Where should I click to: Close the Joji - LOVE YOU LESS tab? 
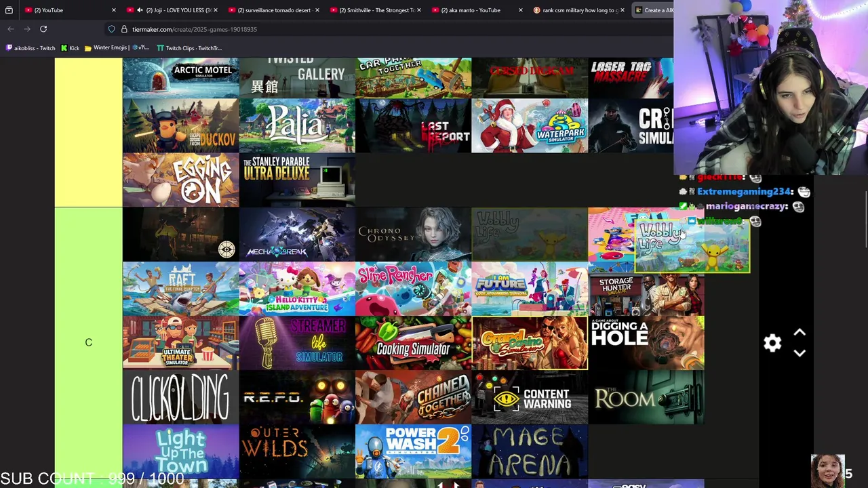(x=215, y=10)
